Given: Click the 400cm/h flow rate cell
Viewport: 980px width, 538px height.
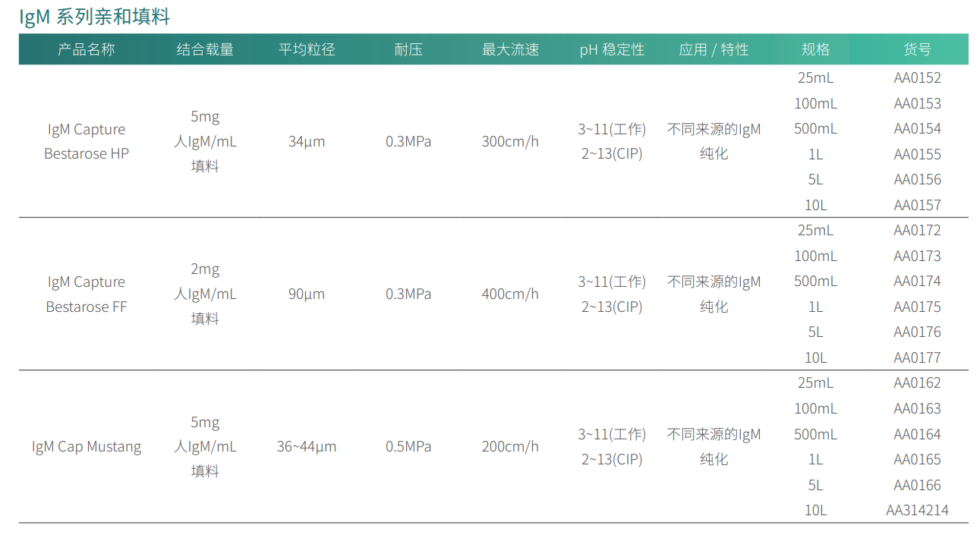Looking at the screenshot, I should pos(510,294).
